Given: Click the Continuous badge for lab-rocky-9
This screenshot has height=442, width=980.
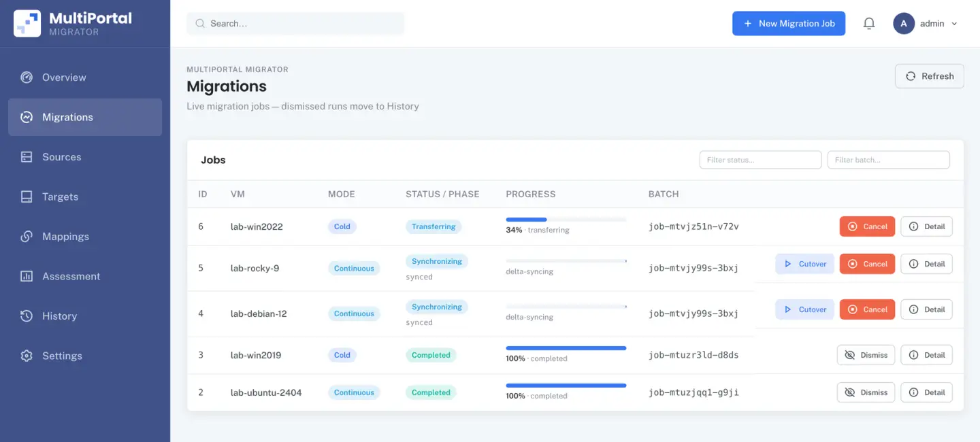Looking at the screenshot, I should 354,269.
